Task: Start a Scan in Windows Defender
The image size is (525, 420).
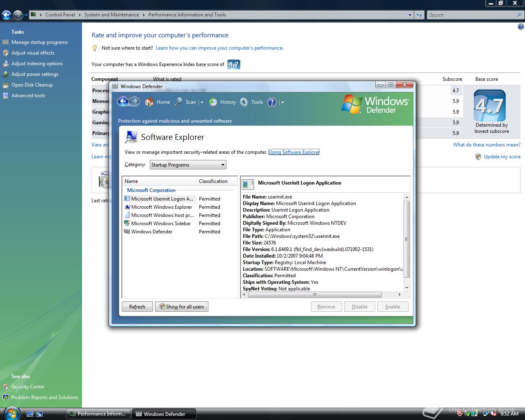Action: click(185, 102)
